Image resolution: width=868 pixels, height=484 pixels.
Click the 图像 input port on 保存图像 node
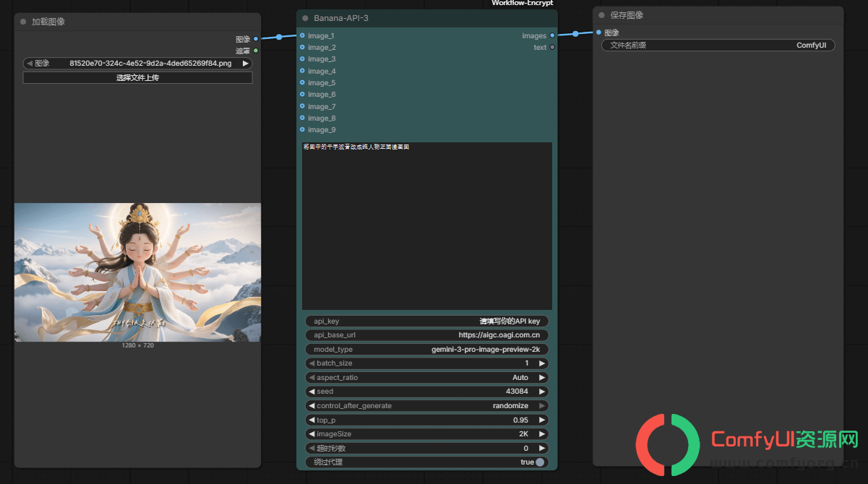pyautogui.click(x=598, y=33)
